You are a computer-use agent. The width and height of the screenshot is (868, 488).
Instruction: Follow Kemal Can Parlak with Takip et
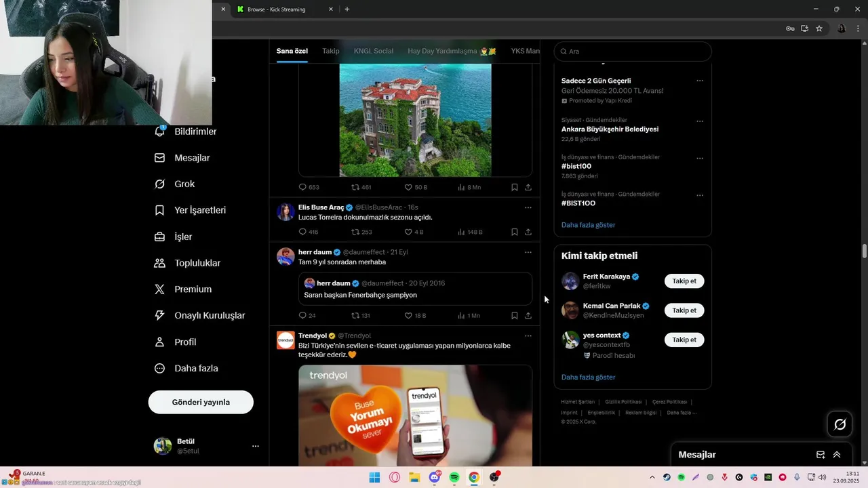point(684,310)
